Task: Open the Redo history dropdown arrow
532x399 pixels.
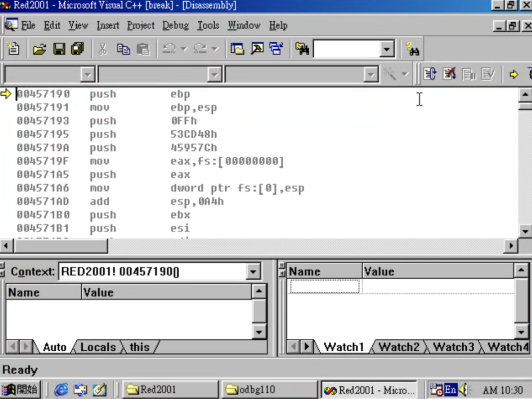Action: 215,49
